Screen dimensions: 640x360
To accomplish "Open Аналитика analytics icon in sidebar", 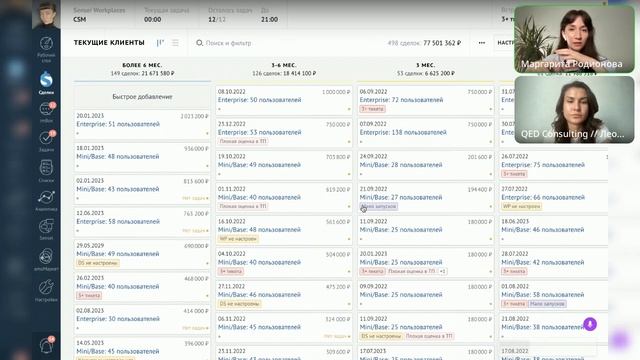I will 46,200.
